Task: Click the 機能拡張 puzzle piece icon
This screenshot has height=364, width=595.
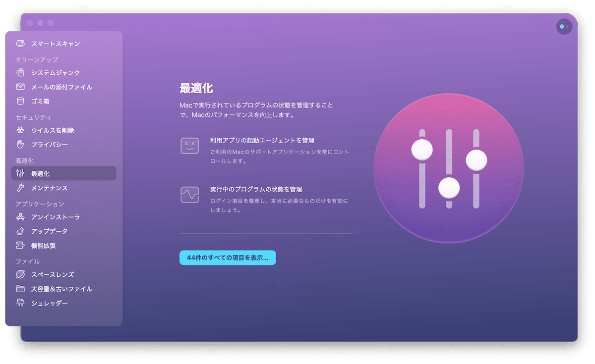Action: pos(20,246)
